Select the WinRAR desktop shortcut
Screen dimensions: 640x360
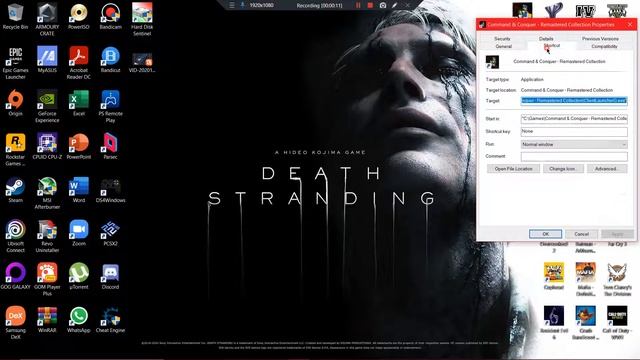[x=47, y=319]
